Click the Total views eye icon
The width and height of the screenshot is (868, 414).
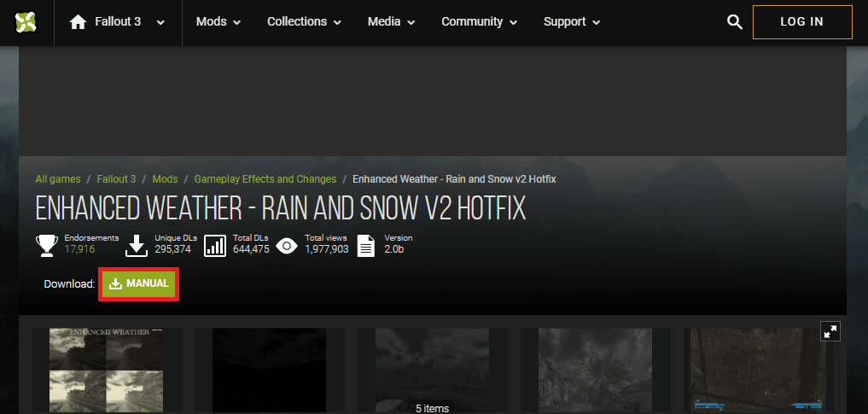click(x=287, y=246)
